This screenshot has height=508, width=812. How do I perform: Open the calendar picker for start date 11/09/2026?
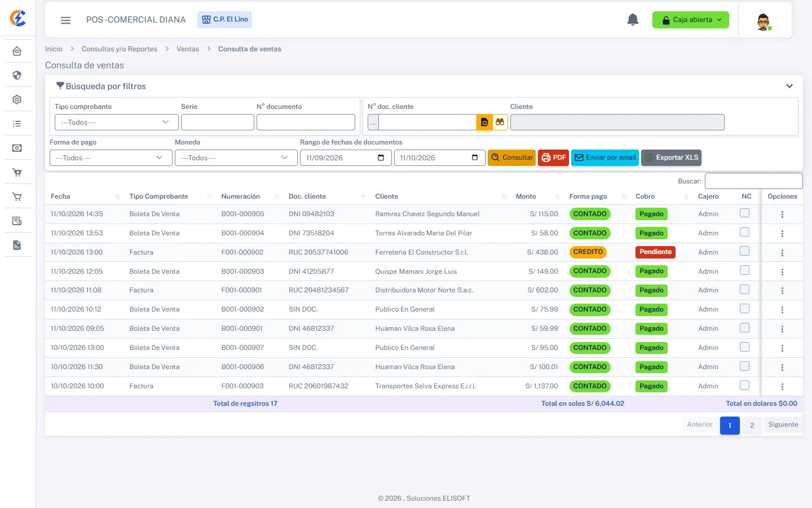coord(381,158)
